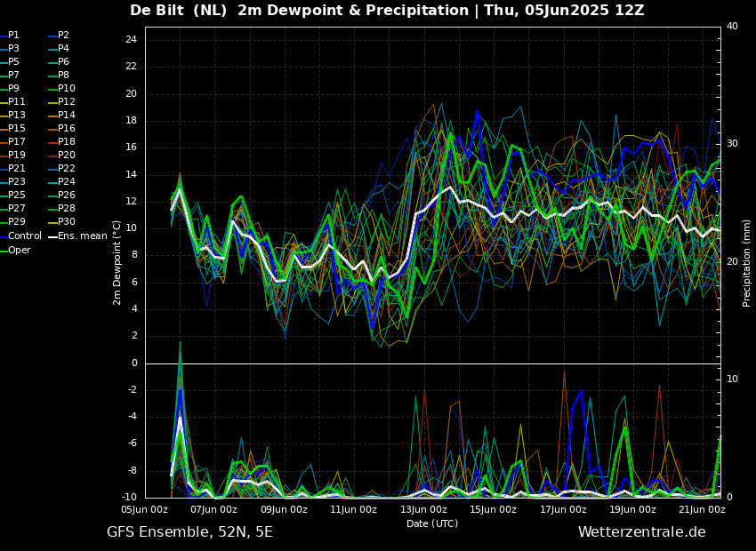
Task: Click the Oper legend entry
Action: click(15, 250)
